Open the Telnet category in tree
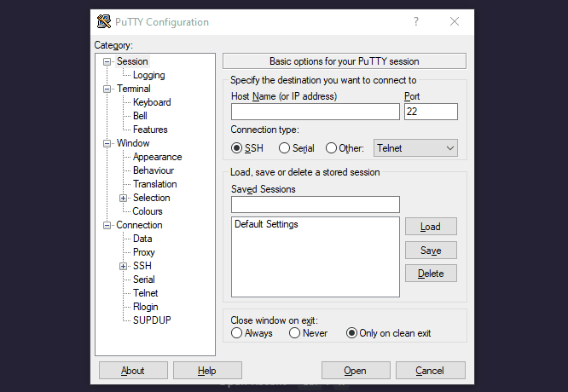568x392 pixels. [x=145, y=293]
